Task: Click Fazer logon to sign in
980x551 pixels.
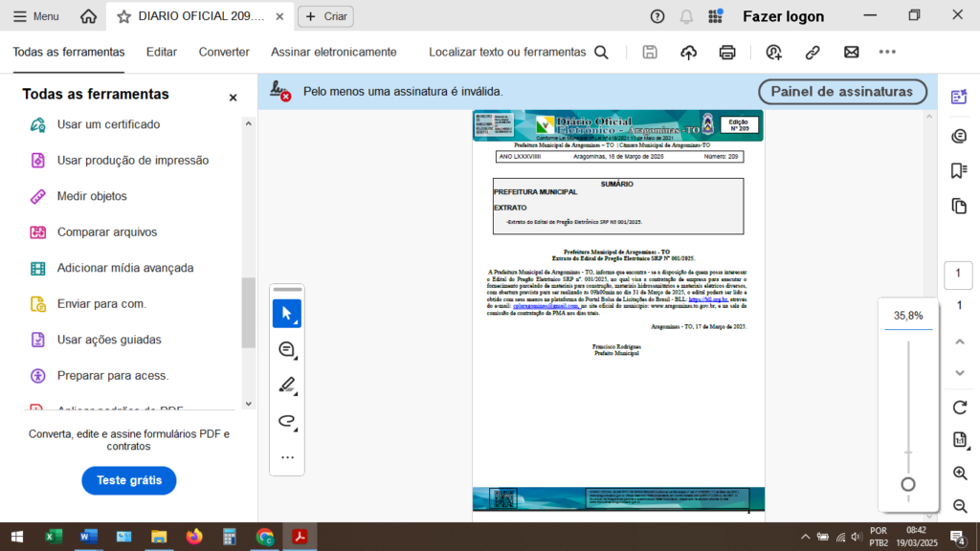Action: point(783,17)
